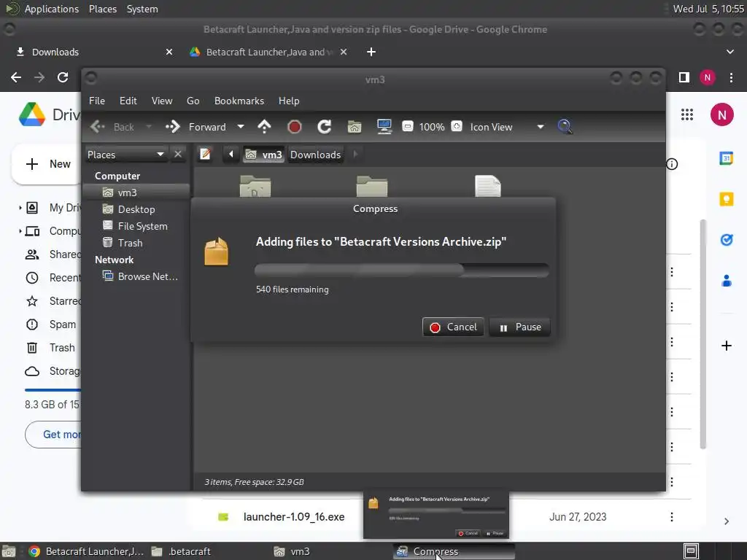
Task: Open the Help menu in file manager
Action: pyautogui.click(x=289, y=101)
